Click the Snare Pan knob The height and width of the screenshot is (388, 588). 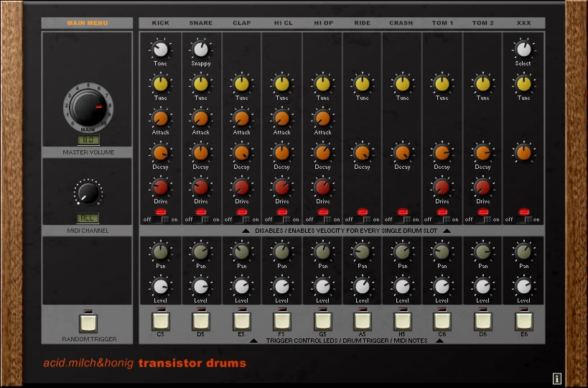click(200, 251)
